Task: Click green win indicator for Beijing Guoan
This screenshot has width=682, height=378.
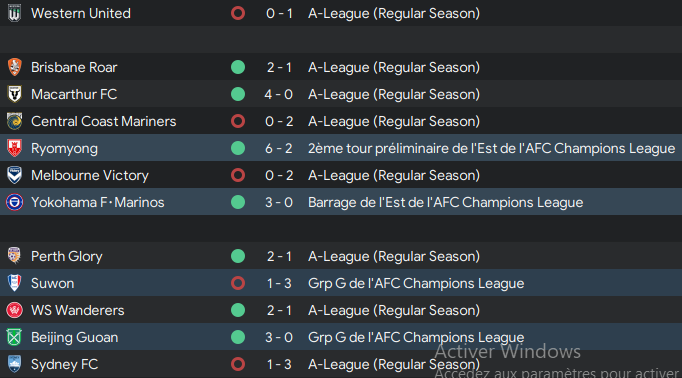Action: click(x=238, y=337)
